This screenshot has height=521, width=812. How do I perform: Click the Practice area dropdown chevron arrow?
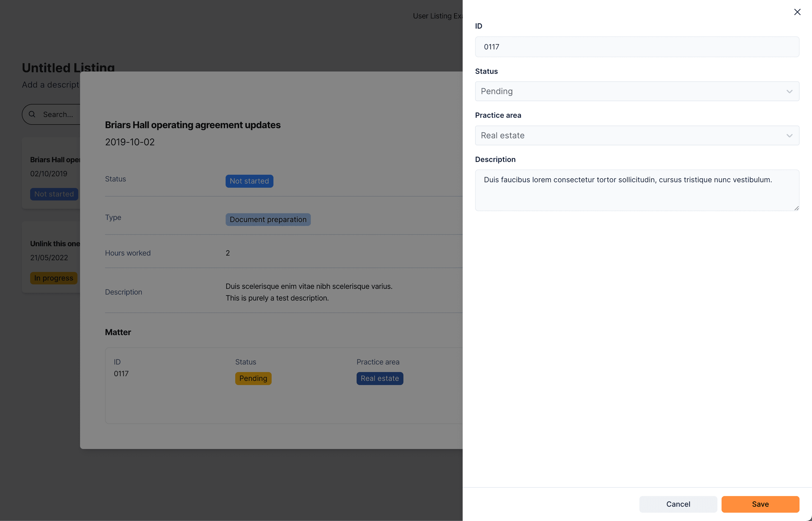(789, 136)
